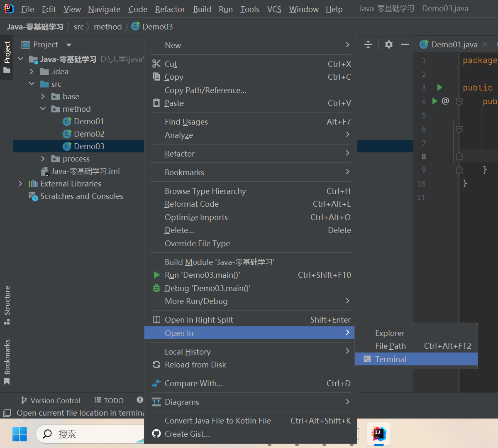Click Demo03 breadcrumb in navigation bar
498x448 pixels.
[152, 27]
